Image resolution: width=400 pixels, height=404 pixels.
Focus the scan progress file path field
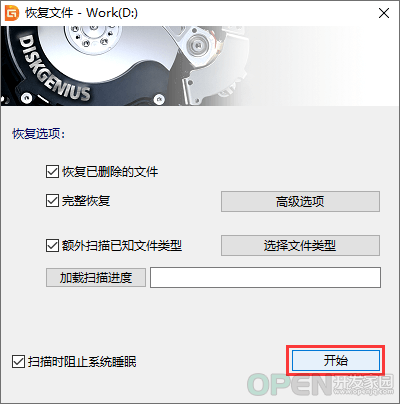coord(265,277)
